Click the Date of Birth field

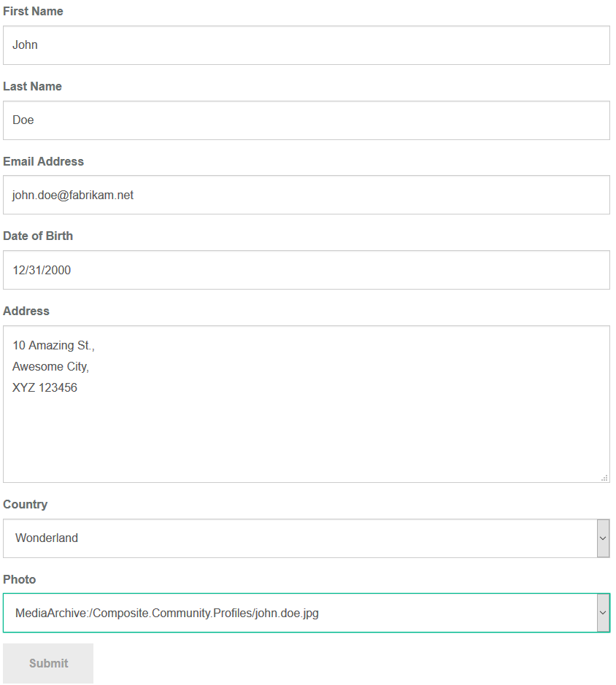[x=306, y=270]
